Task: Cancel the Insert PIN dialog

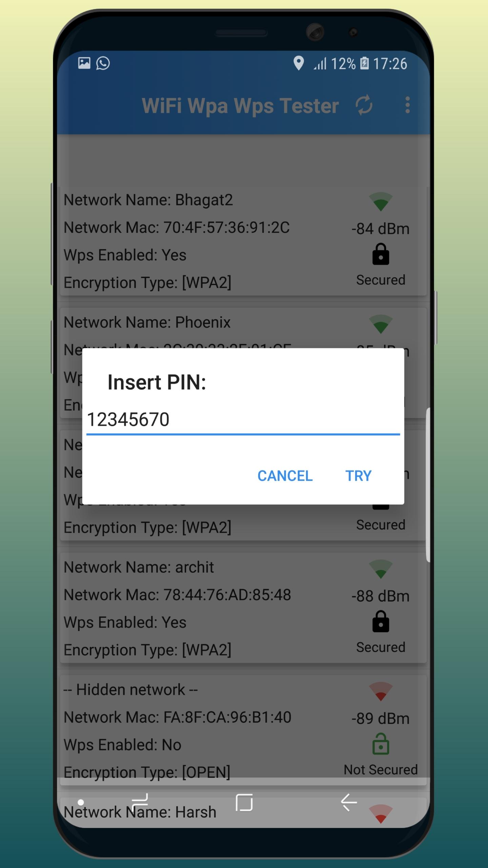Action: click(x=285, y=476)
